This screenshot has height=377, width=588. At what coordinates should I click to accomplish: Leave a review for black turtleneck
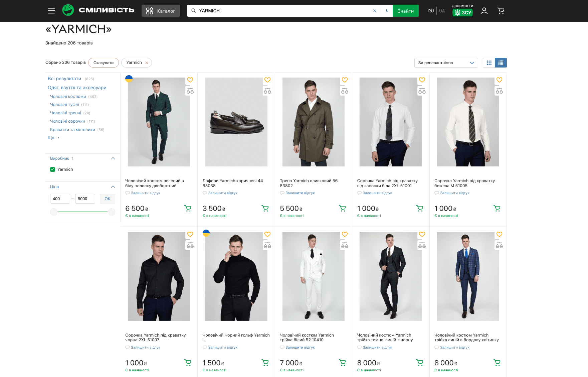tap(223, 348)
